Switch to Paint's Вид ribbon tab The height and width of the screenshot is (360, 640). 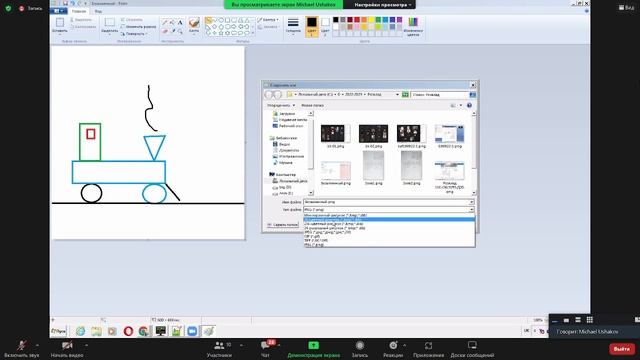click(98, 11)
